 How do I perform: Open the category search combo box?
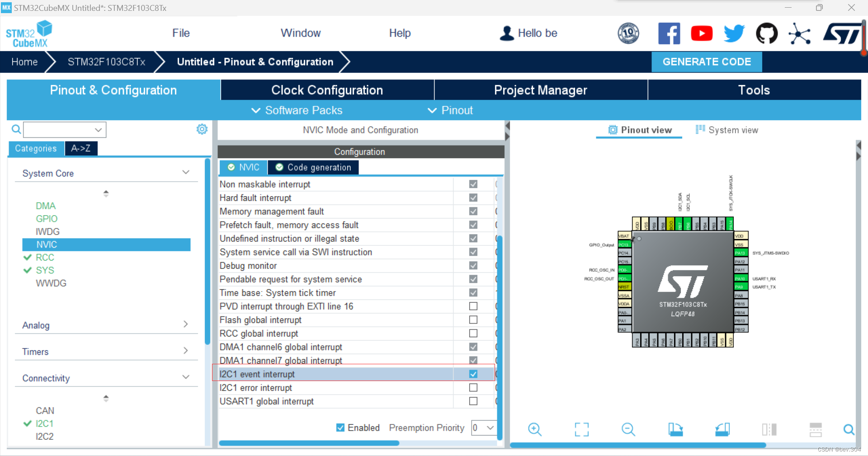coord(65,130)
